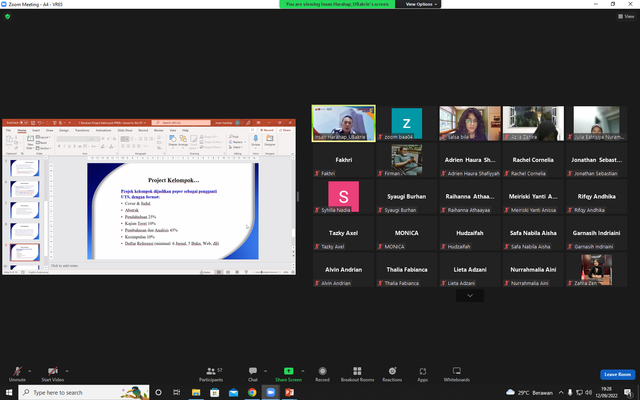Open Google Chrome from taskbar
Image resolution: width=640 pixels, height=400 pixels.
(x=252, y=393)
